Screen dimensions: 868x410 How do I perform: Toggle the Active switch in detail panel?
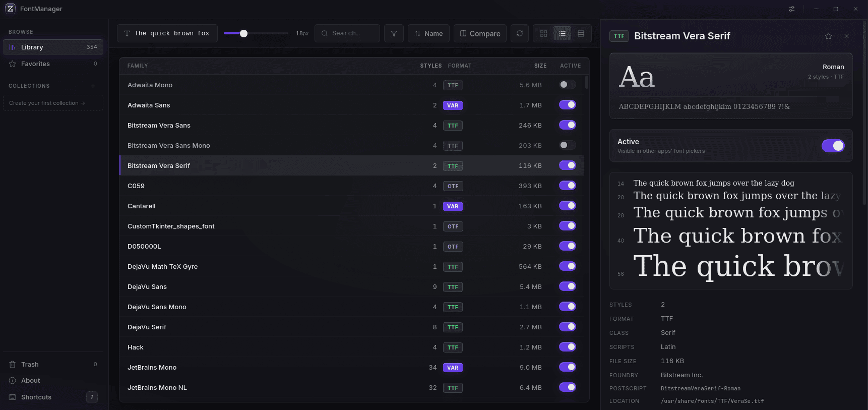click(833, 146)
